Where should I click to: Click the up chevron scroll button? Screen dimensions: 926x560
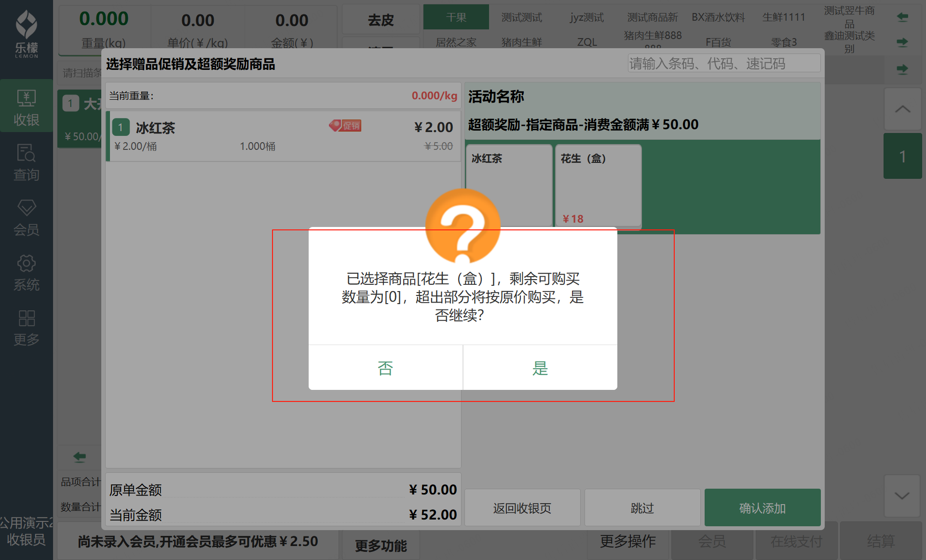point(902,109)
